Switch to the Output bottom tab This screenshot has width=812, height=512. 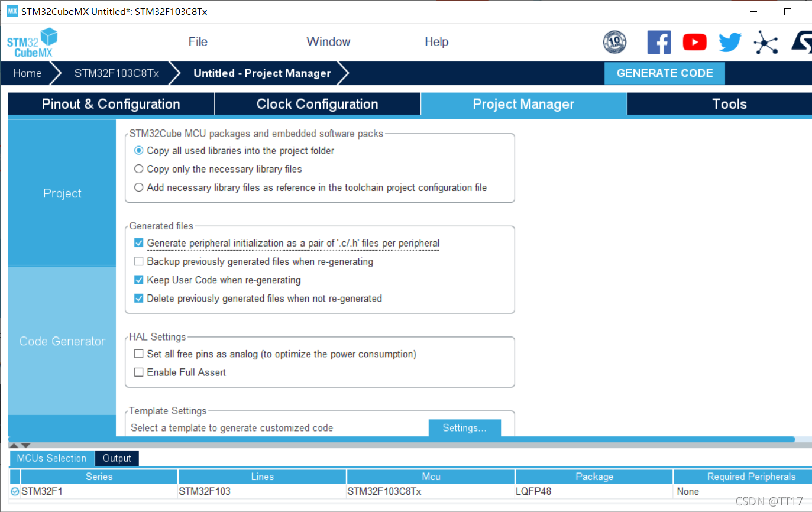click(117, 458)
